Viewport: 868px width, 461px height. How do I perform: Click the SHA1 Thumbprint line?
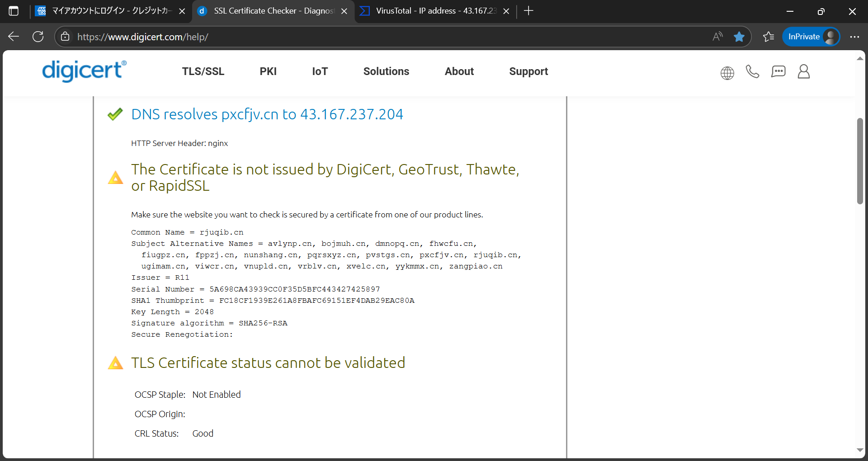(273, 301)
